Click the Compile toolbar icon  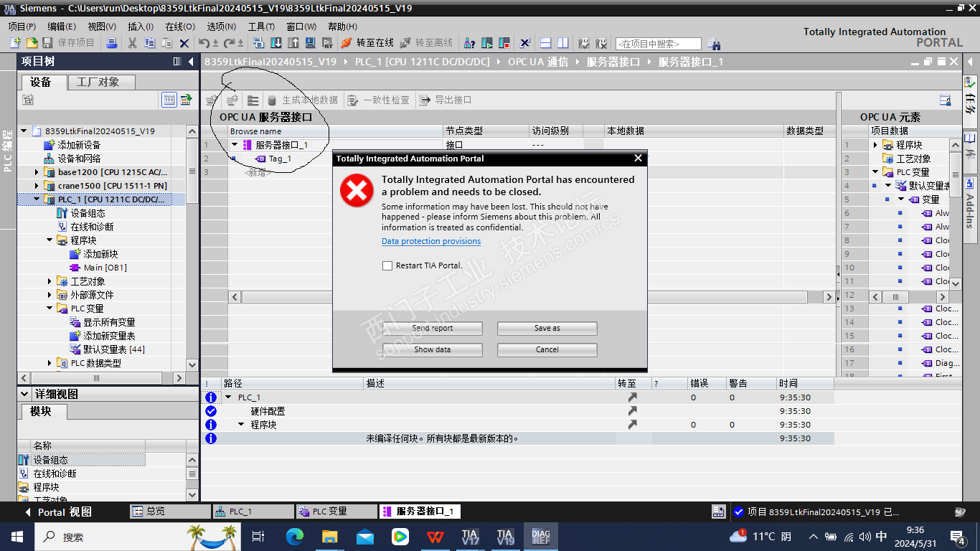click(x=259, y=43)
